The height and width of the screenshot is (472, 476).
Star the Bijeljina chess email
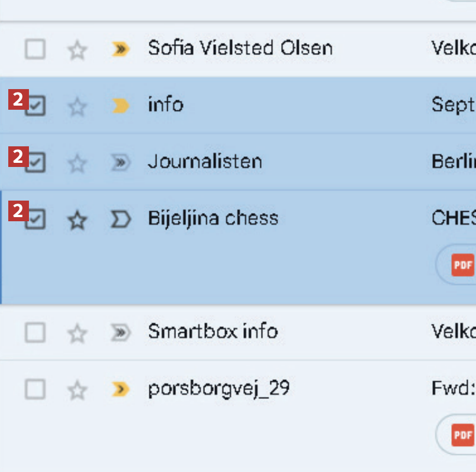tap(77, 221)
